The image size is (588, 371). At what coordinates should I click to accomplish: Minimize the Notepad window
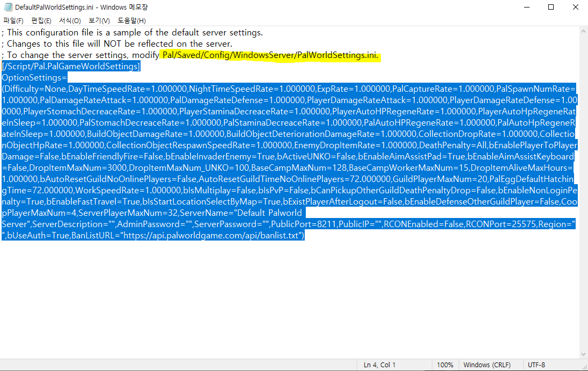pos(527,7)
